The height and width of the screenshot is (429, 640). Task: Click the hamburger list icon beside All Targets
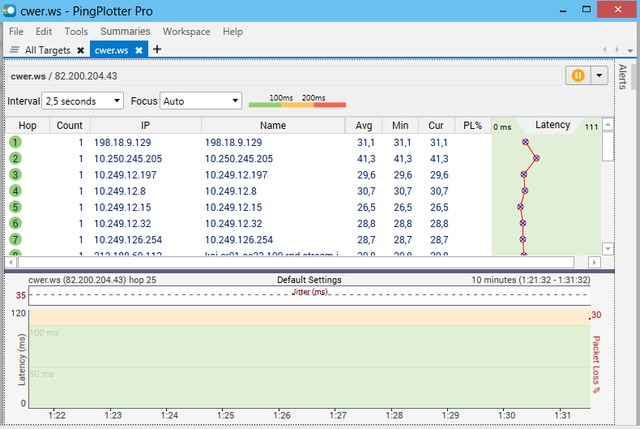point(15,50)
